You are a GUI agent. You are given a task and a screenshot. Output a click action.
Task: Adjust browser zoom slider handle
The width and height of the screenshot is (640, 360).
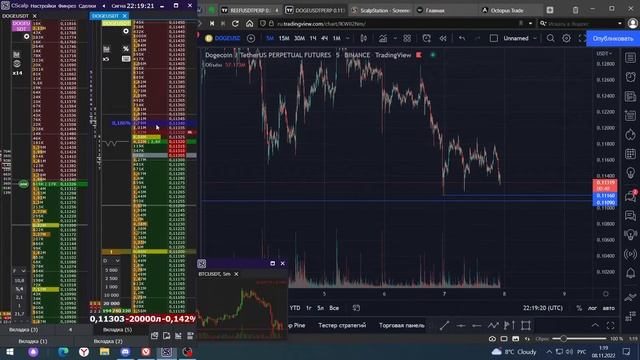563,338
